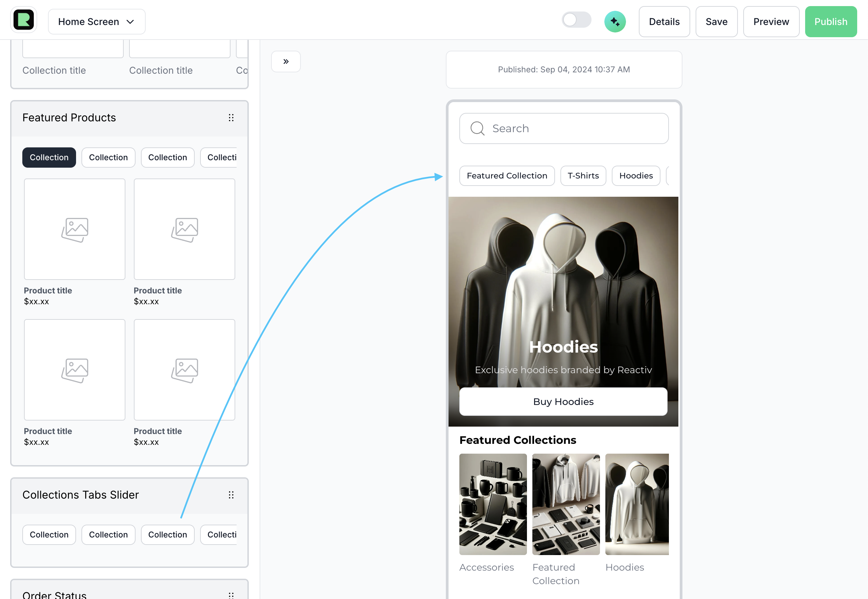Select the active dark Collection tab
The height and width of the screenshot is (599, 868).
point(49,158)
